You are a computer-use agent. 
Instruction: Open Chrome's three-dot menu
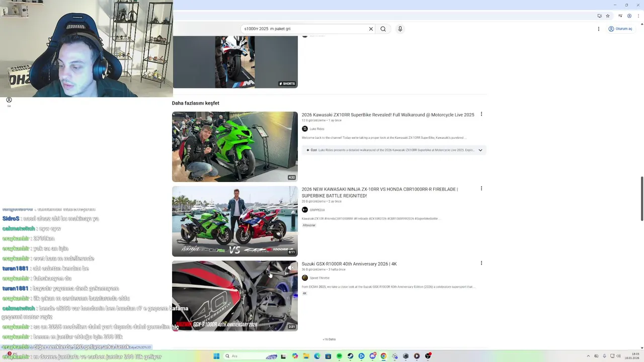pos(639,16)
